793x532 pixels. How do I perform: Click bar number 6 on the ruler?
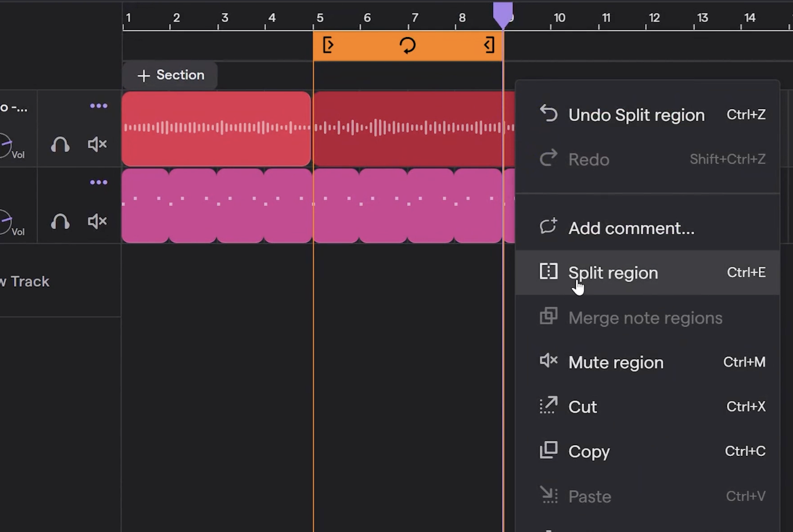click(367, 18)
